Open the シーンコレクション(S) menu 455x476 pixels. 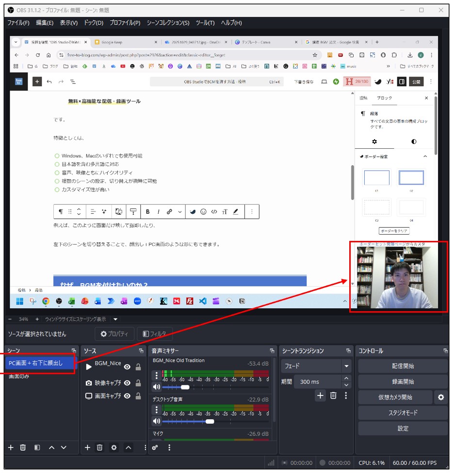pyautogui.click(x=168, y=23)
